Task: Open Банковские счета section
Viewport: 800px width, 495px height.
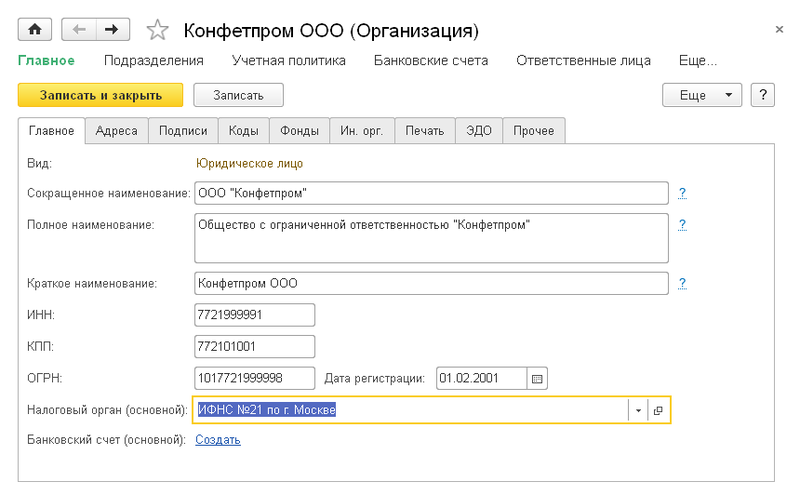Action: coord(431,60)
